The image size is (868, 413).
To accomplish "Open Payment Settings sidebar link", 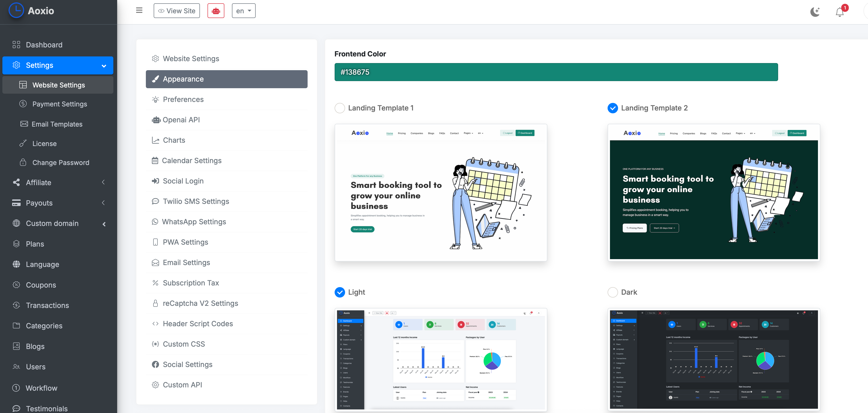I will [59, 104].
